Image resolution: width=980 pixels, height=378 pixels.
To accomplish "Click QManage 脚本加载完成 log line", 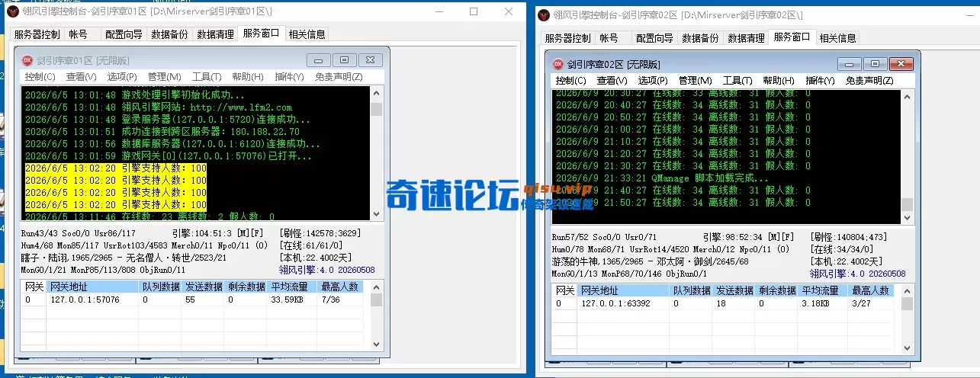I will click(662, 178).
